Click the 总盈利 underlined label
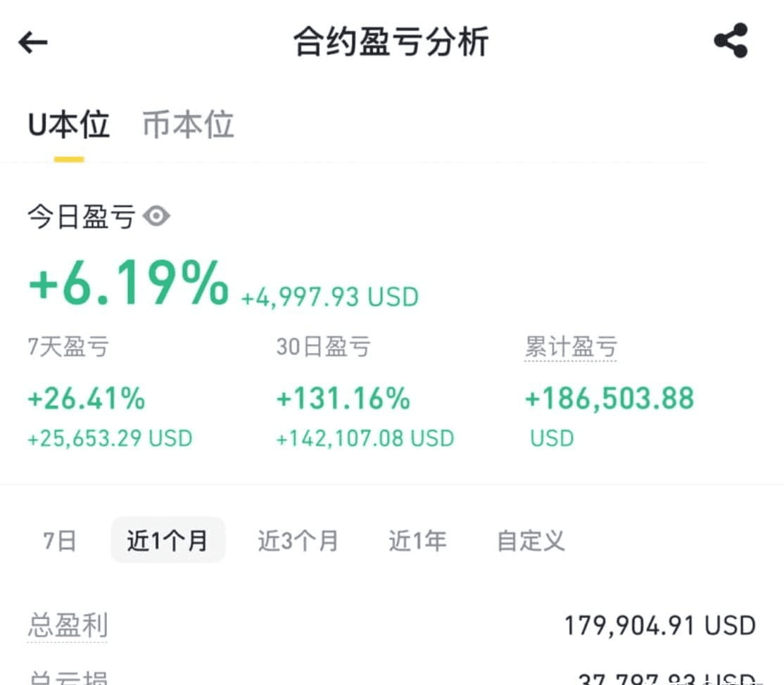The width and height of the screenshot is (784, 685). coord(66,622)
